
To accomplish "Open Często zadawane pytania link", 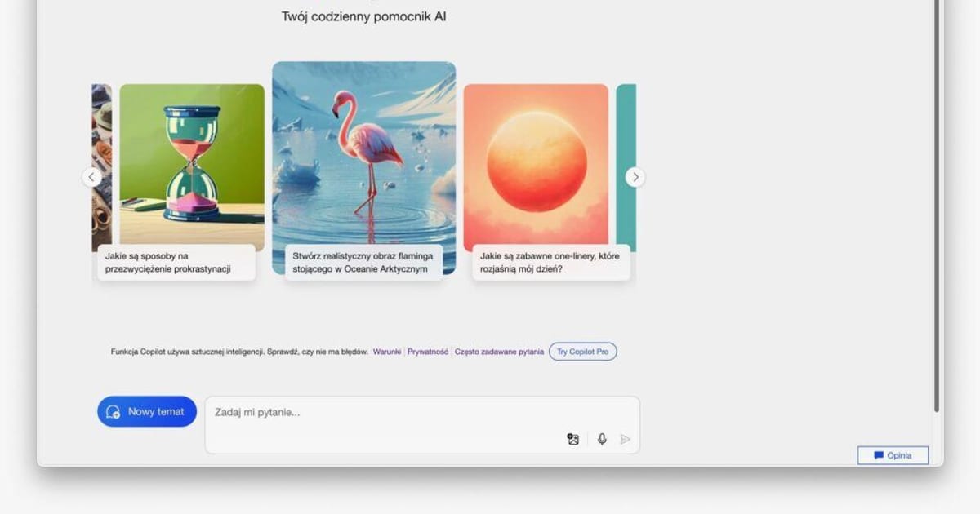I will click(499, 352).
